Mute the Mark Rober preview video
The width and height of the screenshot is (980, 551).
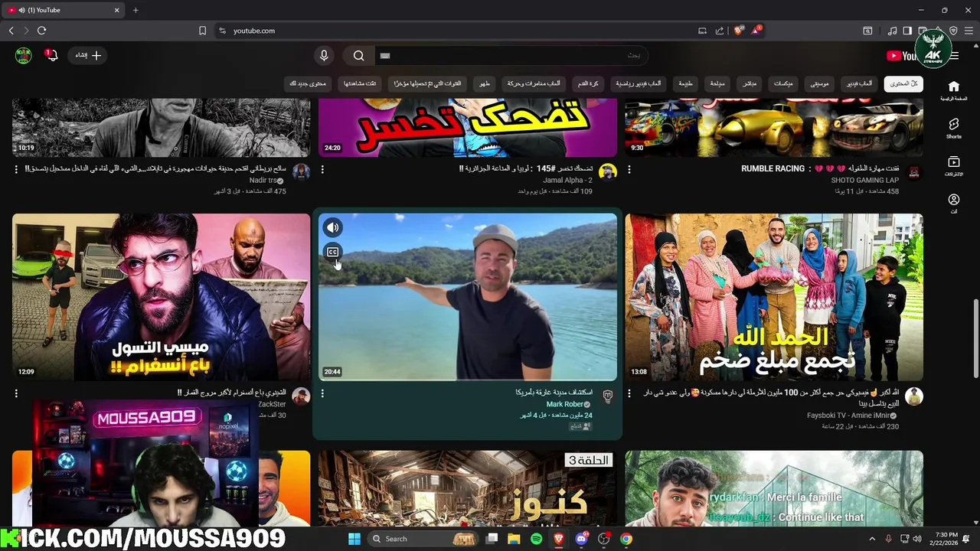coord(332,227)
